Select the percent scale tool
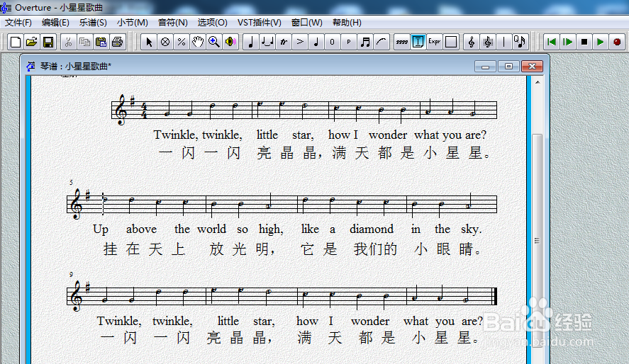The width and height of the screenshot is (629, 364). click(x=182, y=42)
